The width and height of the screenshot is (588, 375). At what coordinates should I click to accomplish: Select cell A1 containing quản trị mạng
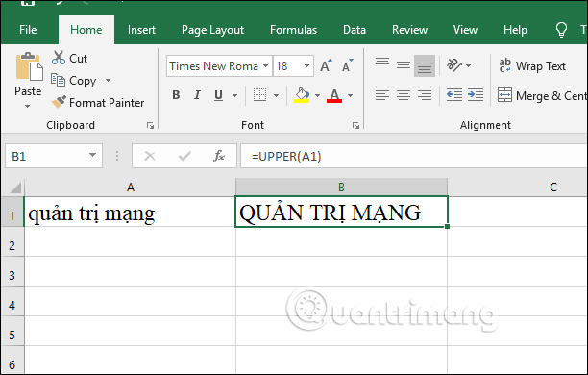130,212
